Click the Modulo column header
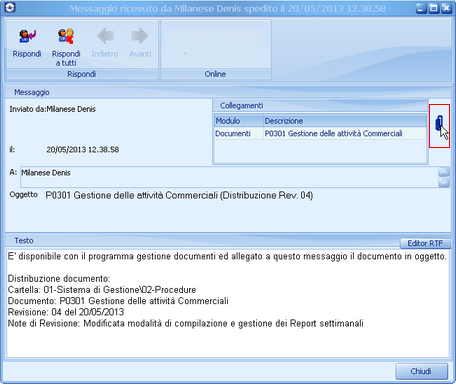 pos(238,121)
